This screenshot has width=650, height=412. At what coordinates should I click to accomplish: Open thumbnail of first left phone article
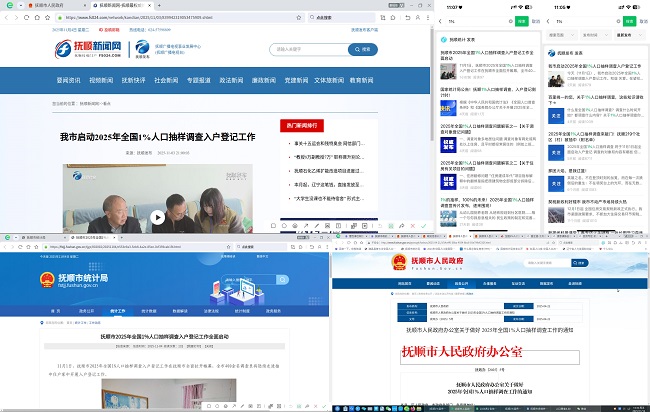[x=449, y=71]
